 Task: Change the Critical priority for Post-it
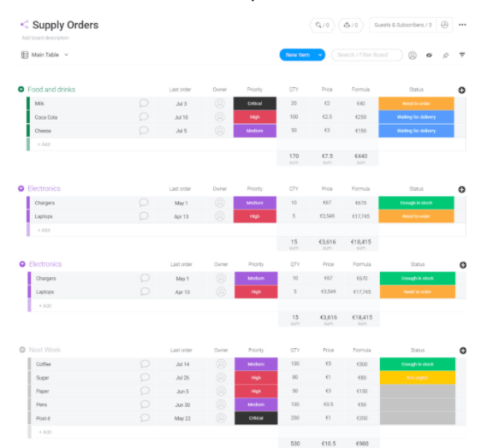(256, 418)
